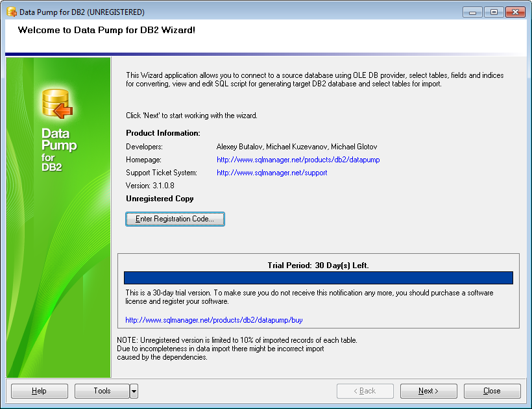Click the Tools button
The height and width of the screenshot is (409, 532).
(x=102, y=391)
